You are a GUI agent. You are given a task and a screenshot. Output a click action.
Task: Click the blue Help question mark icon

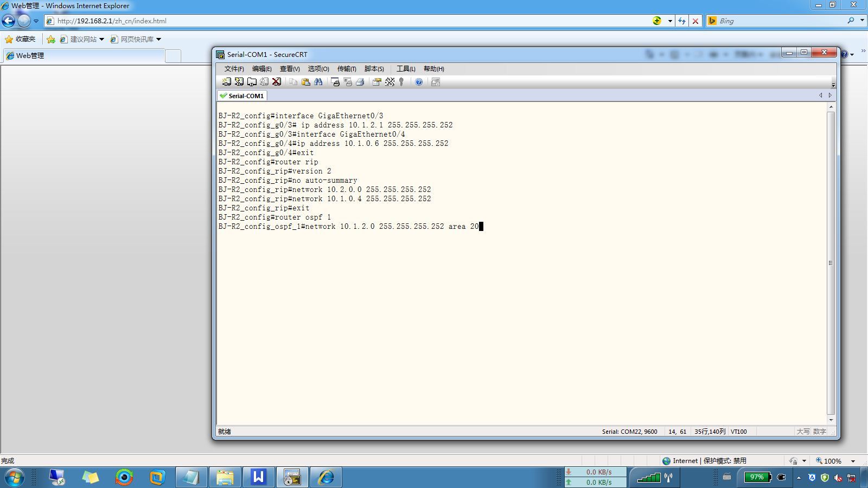coord(419,82)
